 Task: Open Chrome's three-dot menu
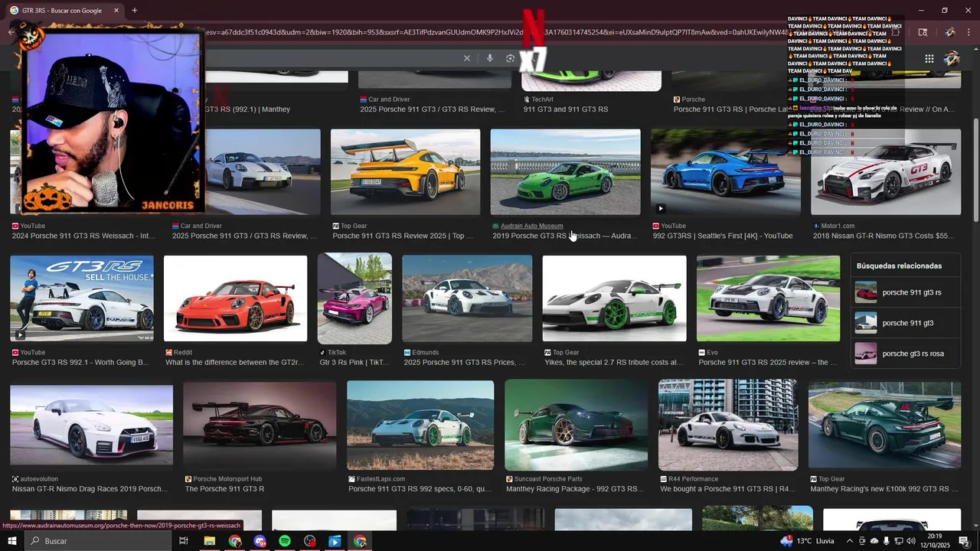[x=969, y=32]
